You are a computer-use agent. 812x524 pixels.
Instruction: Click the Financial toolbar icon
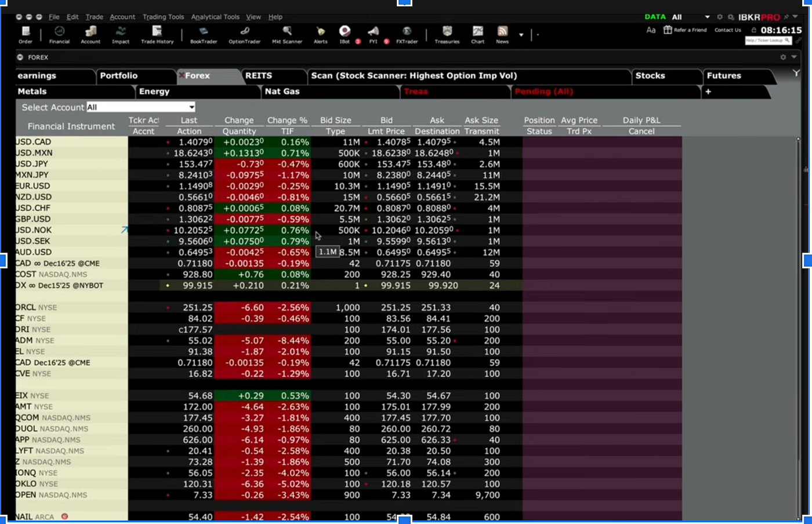59,34
